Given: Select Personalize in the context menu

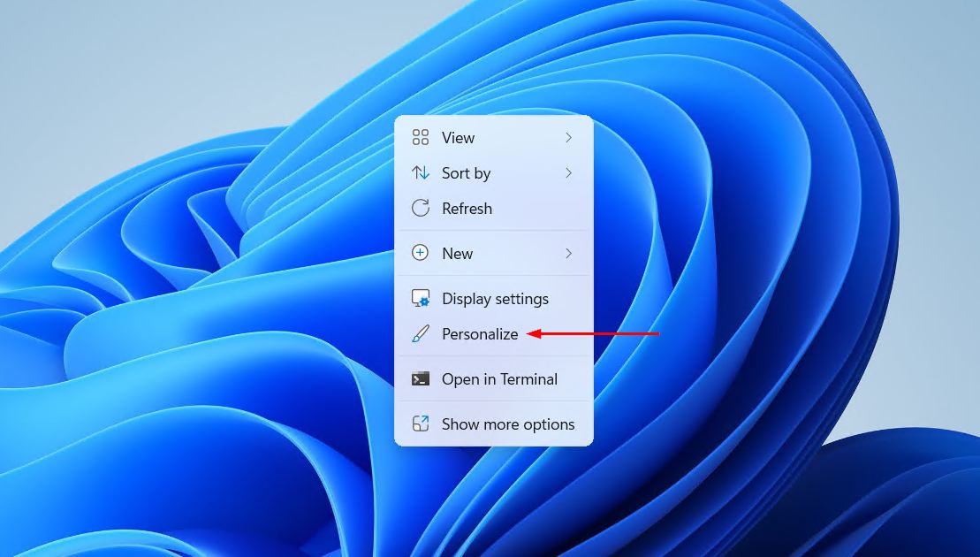Looking at the screenshot, I should point(494,334).
